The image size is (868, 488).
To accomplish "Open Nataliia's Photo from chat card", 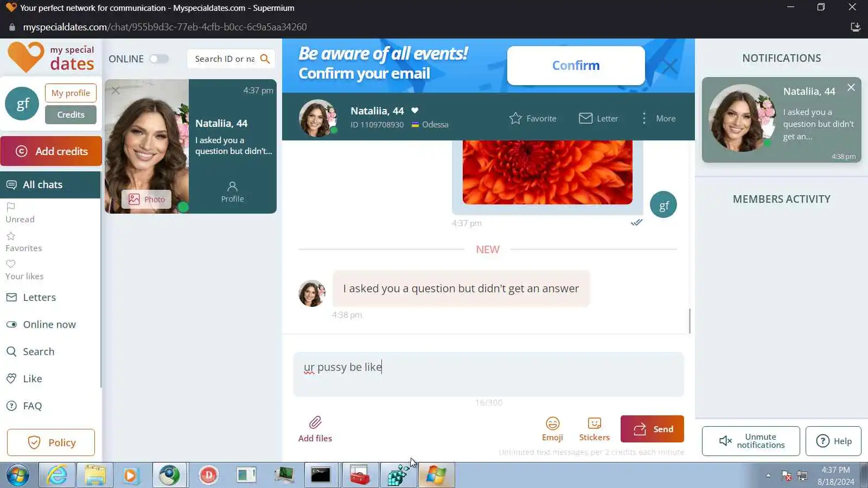I will point(146,200).
